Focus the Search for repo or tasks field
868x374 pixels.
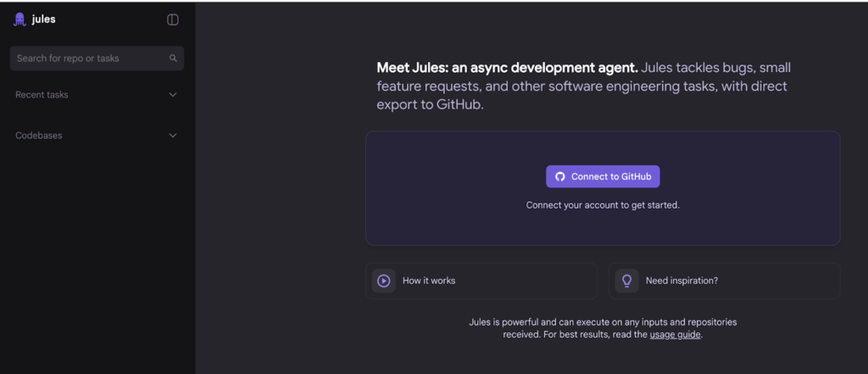[97, 59]
